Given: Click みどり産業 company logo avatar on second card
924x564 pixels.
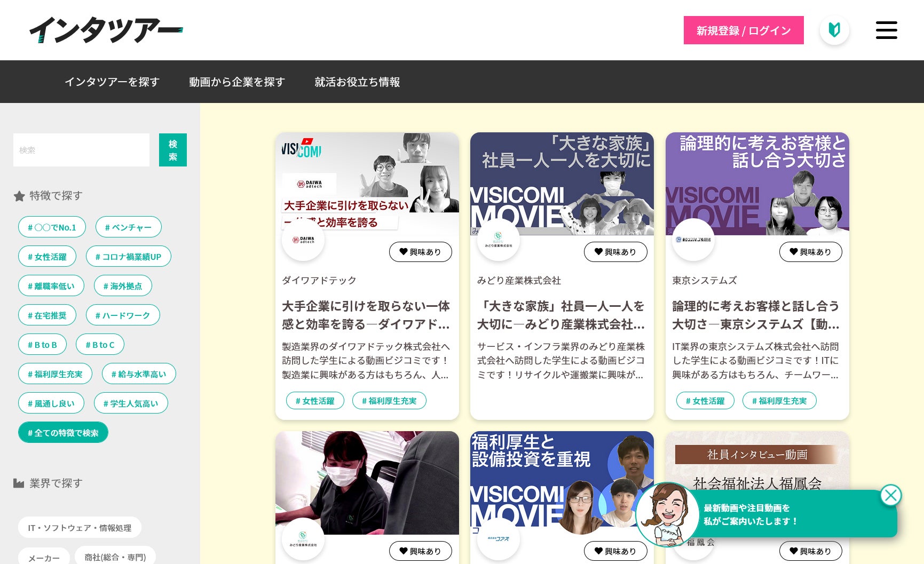Looking at the screenshot, I should (498, 240).
